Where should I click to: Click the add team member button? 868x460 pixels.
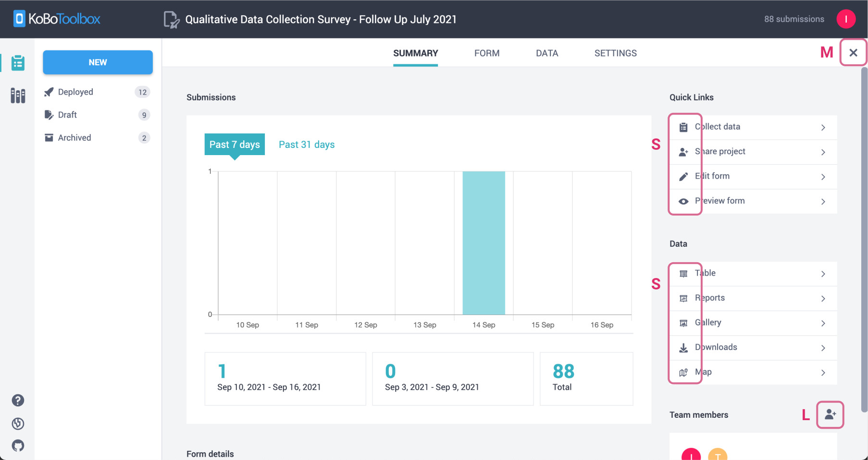(x=830, y=415)
